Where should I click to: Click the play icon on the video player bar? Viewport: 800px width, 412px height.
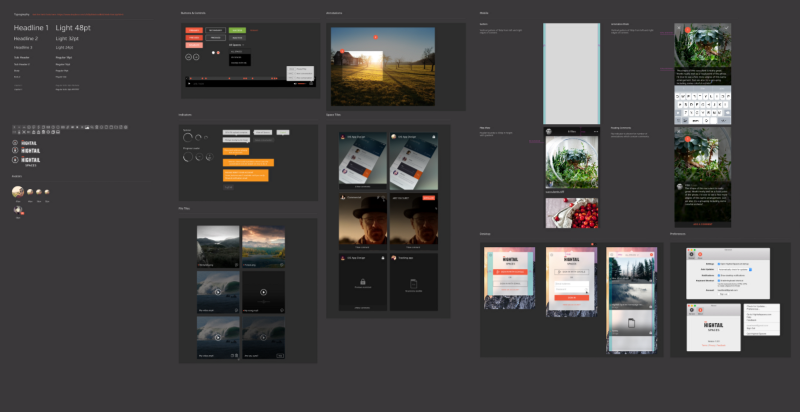click(189, 83)
